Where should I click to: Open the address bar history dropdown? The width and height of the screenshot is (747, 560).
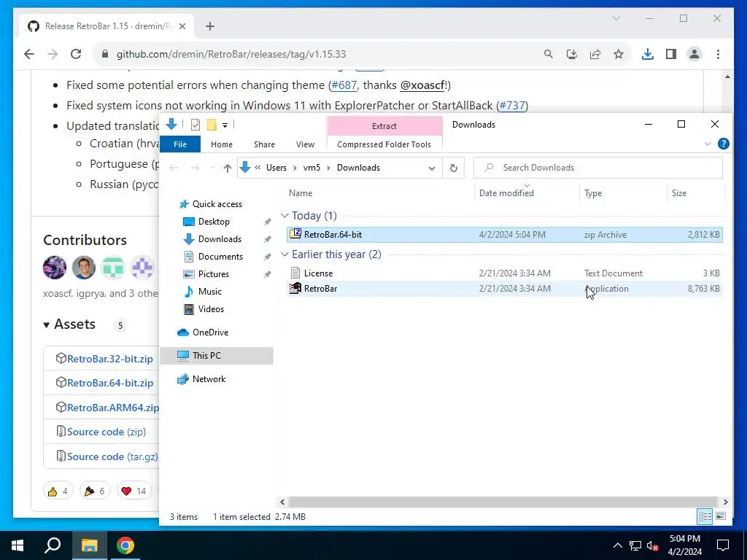(x=432, y=168)
